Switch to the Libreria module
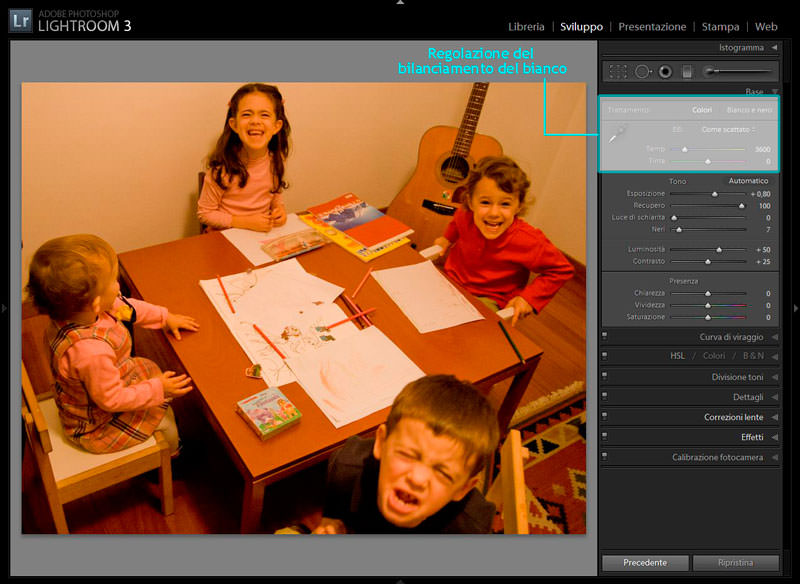The image size is (800, 584). point(526,27)
